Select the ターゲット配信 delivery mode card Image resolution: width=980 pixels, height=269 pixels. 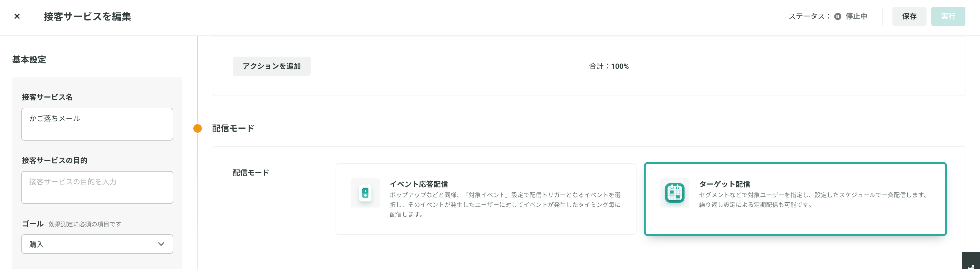tap(795, 199)
